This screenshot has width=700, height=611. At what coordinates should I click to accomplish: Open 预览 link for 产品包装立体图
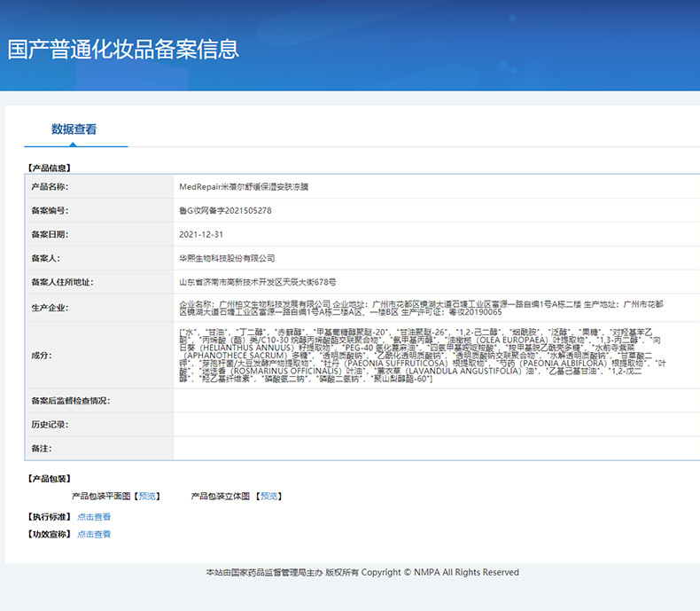click(x=268, y=496)
